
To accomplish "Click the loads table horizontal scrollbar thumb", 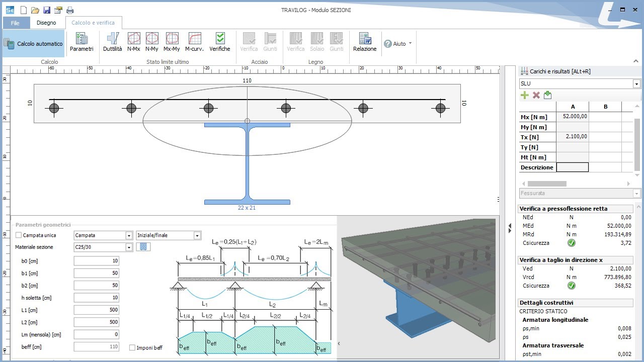I will click(x=547, y=184).
